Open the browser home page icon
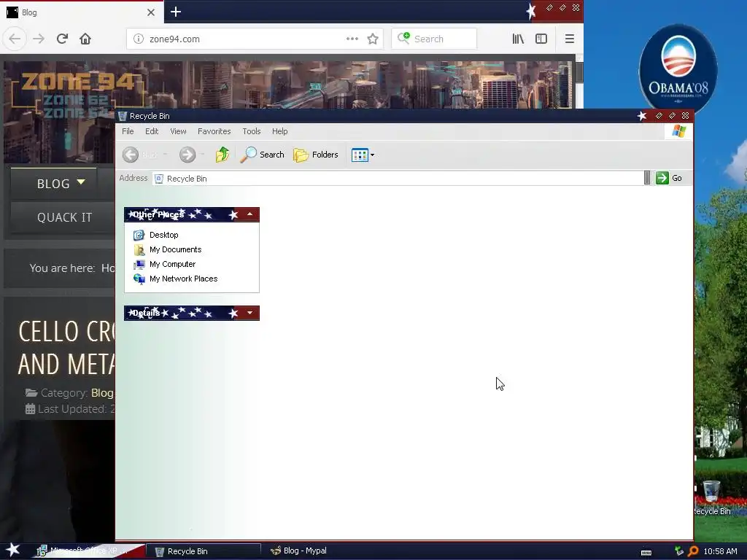This screenshot has width=747, height=560. (x=85, y=39)
